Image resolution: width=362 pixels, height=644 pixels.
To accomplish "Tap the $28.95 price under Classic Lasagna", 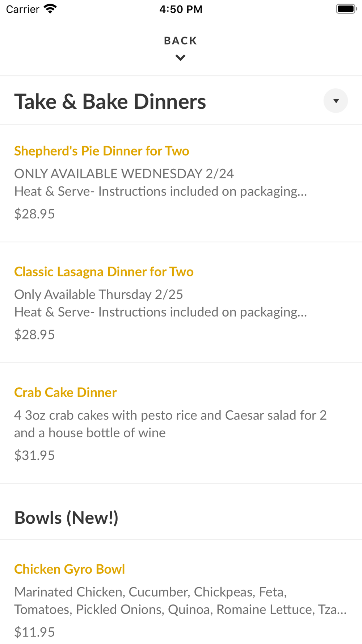I will click(35, 335).
